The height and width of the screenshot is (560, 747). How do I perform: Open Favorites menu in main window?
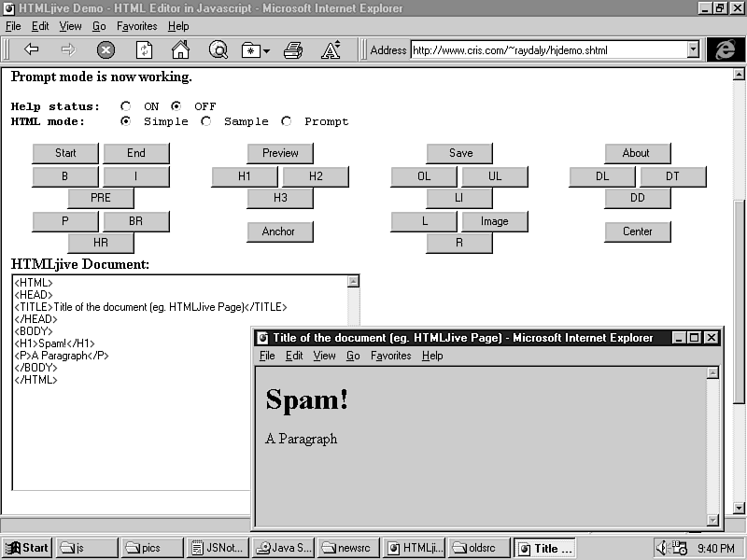(x=136, y=26)
